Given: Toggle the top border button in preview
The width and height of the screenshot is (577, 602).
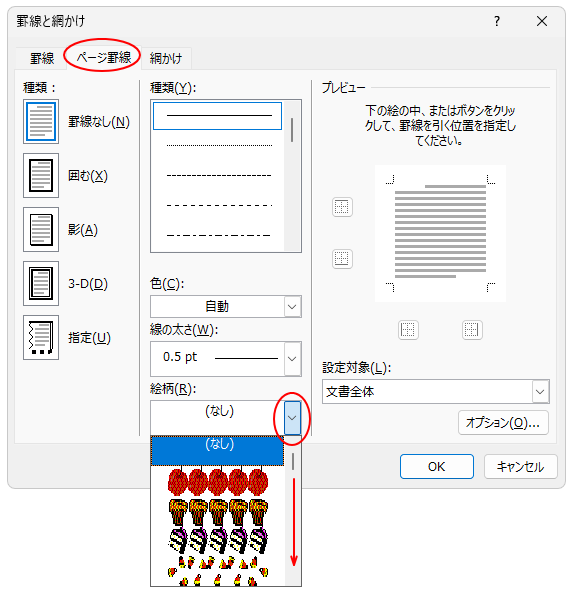Looking at the screenshot, I should (342, 207).
